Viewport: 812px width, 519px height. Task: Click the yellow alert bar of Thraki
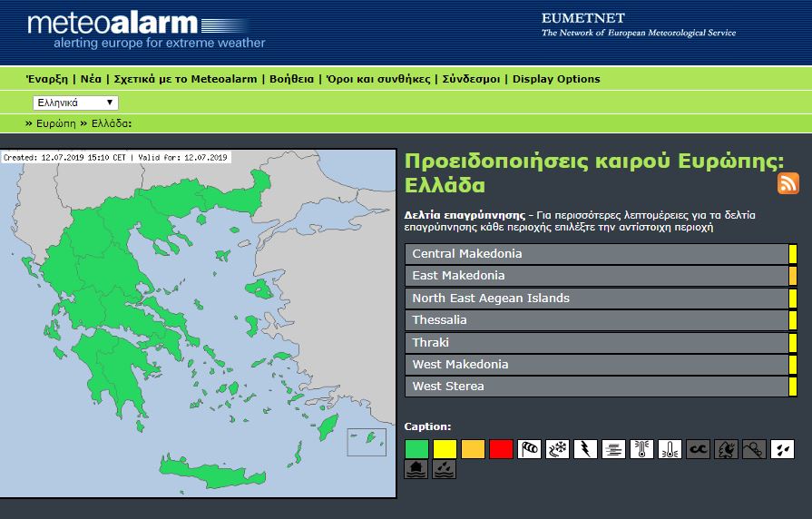click(793, 342)
